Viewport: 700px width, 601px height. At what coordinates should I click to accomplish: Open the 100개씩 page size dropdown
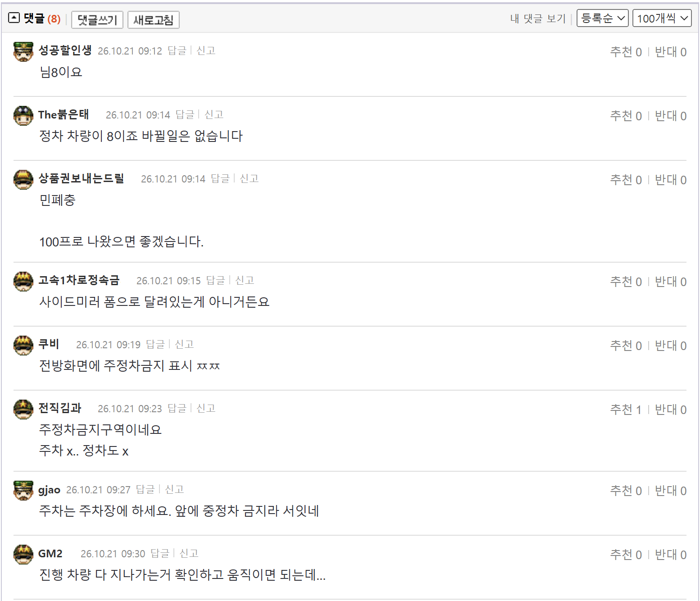tap(662, 18)
